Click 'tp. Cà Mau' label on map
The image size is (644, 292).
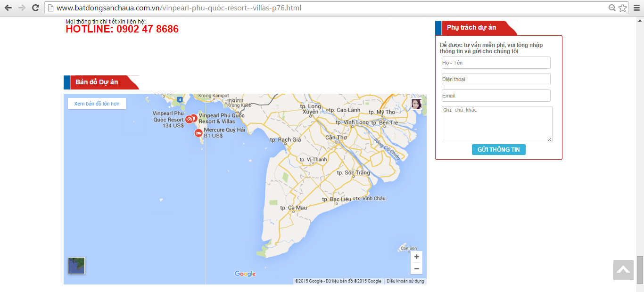tap(293, 208)
